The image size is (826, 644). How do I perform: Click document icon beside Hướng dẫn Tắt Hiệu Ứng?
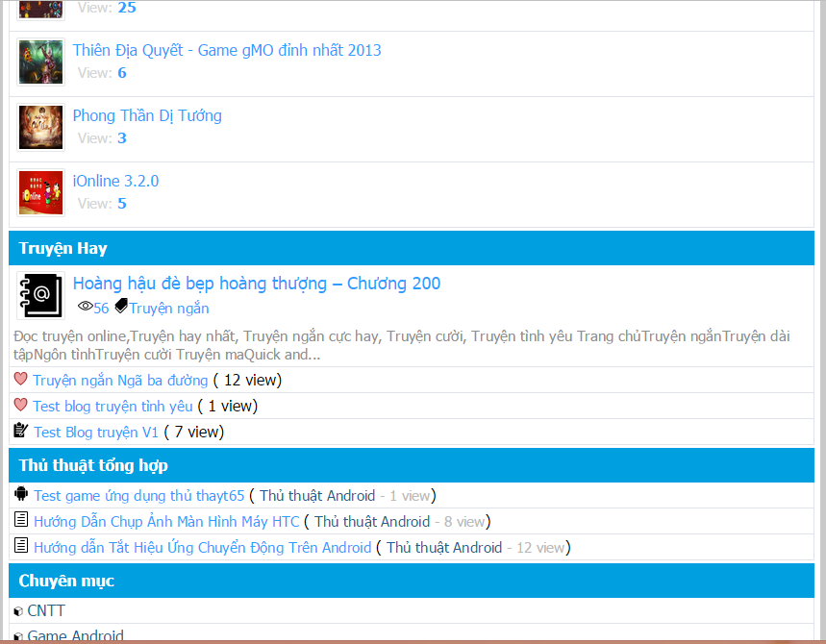[x=21, y=546]
